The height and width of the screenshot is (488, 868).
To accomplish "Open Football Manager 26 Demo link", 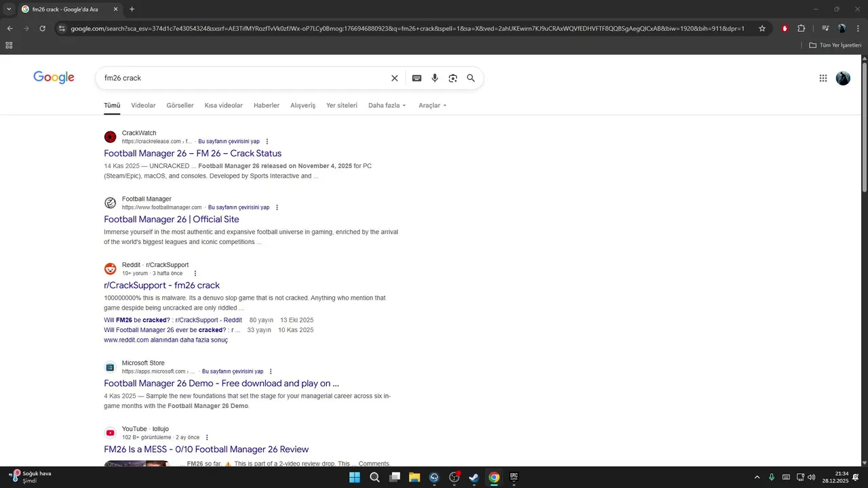I will tap(221, 384).
